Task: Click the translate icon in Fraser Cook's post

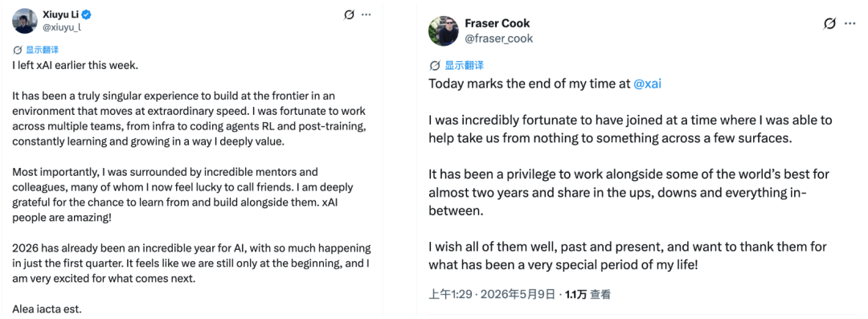Action: [435, 66]
